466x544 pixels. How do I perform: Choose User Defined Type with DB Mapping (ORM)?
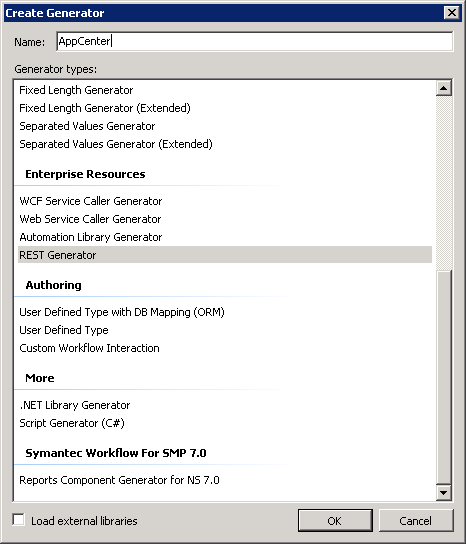click(122, 312)
